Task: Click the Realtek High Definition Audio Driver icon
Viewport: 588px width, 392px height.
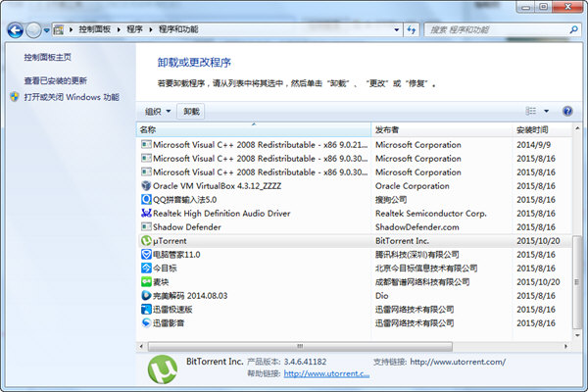Action: [146, 213]
